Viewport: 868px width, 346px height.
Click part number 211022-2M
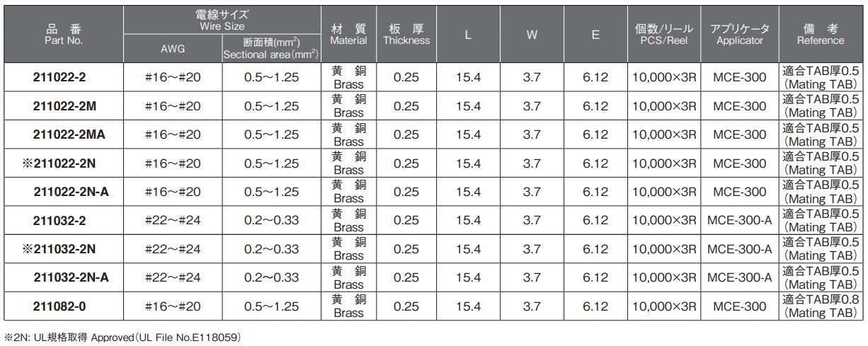pyautogui.click(x=63, y=106)
